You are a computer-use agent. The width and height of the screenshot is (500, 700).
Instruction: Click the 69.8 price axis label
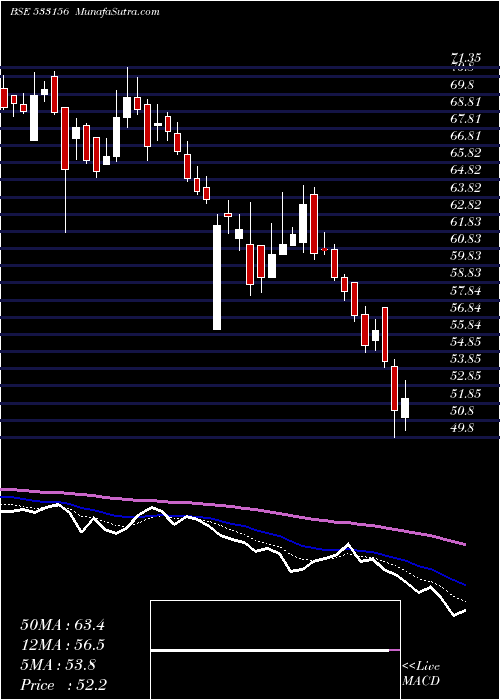[462, 84]
